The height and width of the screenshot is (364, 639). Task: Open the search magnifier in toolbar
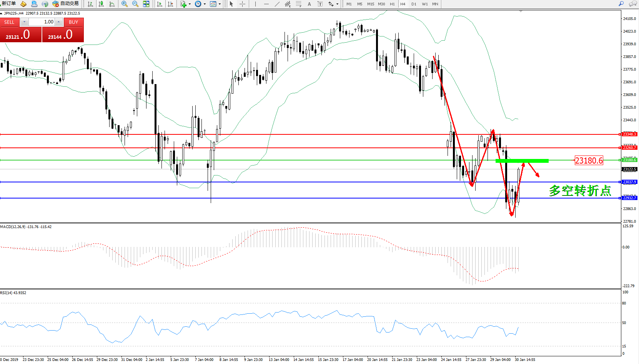(x=621, y=4)
